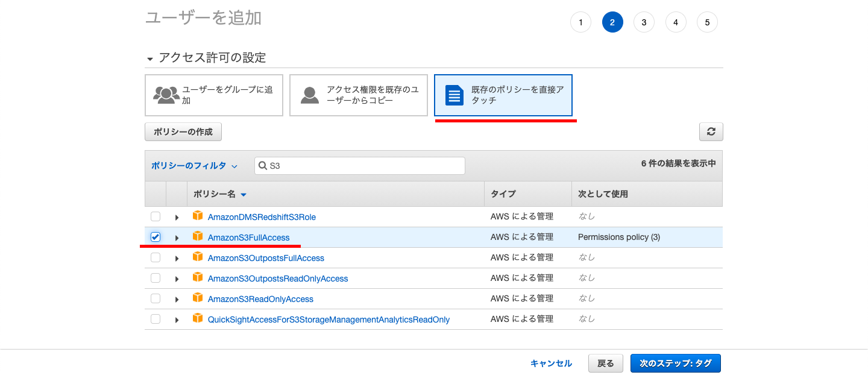Click the orange box icon beside AmazonS3OutpostsReadOnlyAccess

click(197, 277)
